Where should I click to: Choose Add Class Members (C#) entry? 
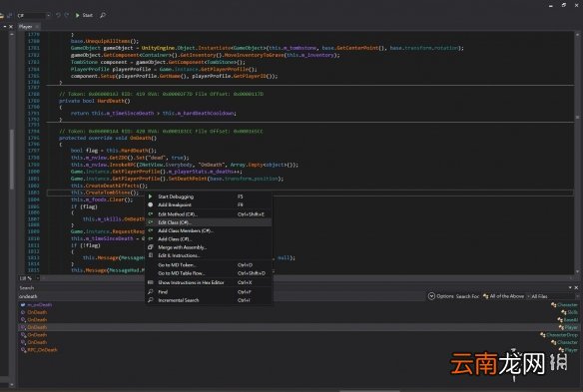pos(209,230)
